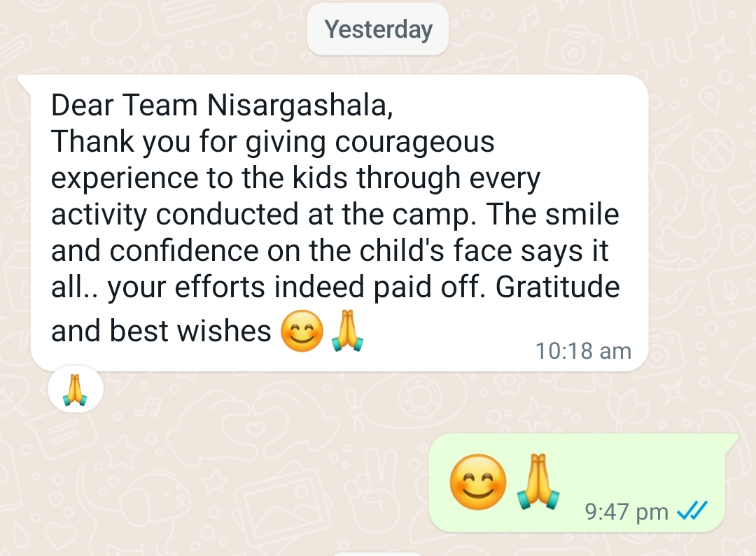Select the white received message bubble

339,222
